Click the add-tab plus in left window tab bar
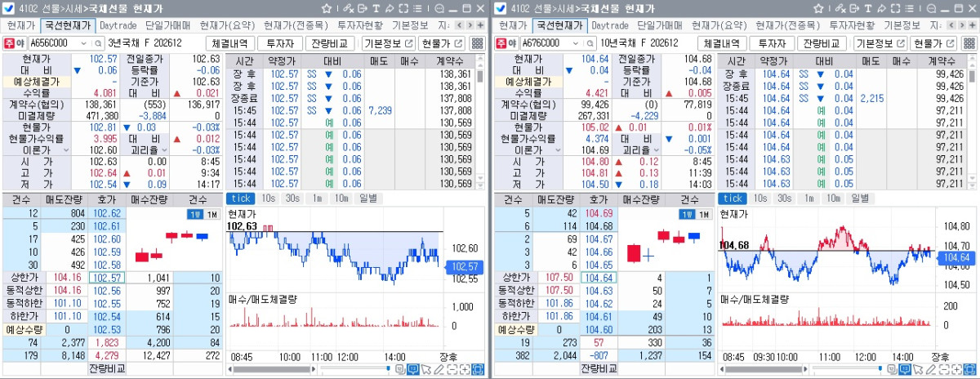 tap(480, 25)
